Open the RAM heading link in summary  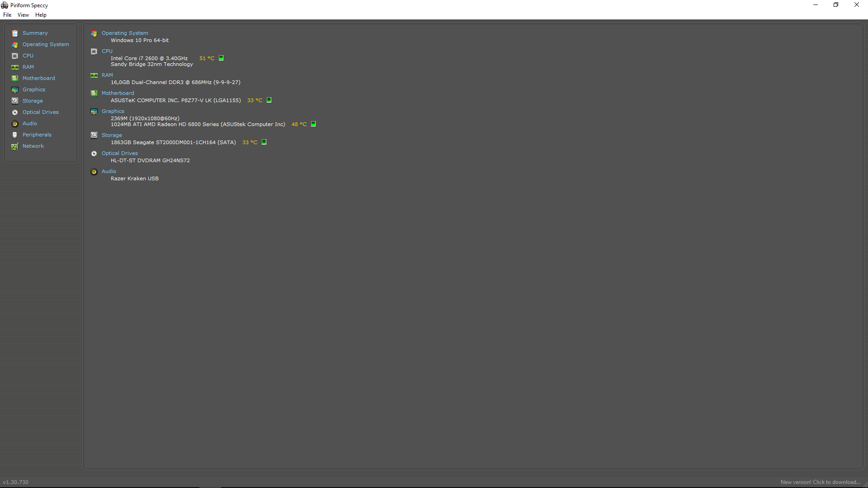click(107, 75)
